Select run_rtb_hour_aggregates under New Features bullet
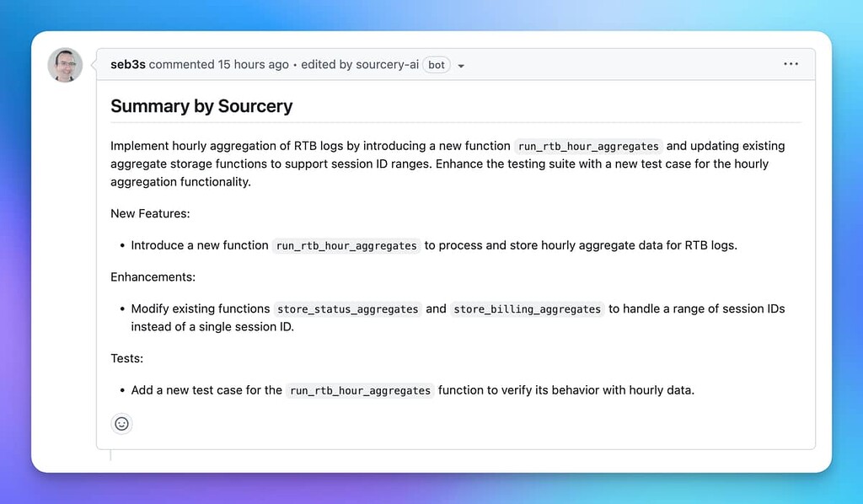The width and height of the screenshot is (863, 504). [x=346, y=245]
